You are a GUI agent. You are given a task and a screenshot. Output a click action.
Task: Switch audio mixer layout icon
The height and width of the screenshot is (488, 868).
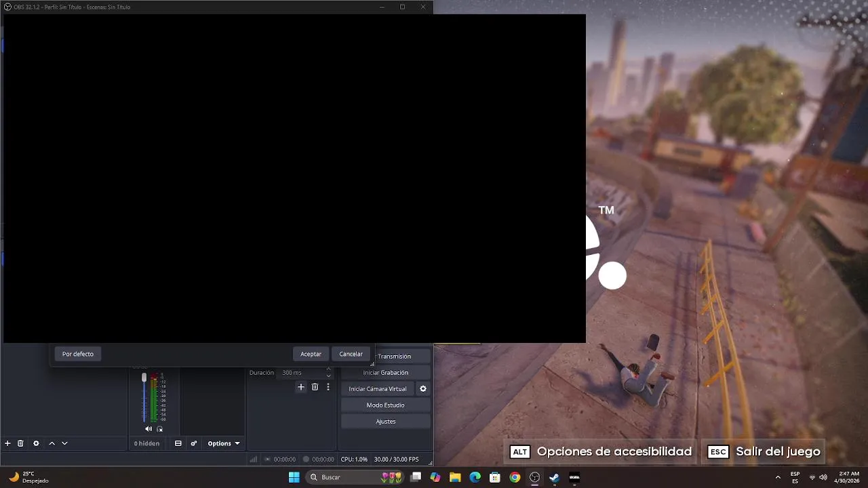(178, 443)
